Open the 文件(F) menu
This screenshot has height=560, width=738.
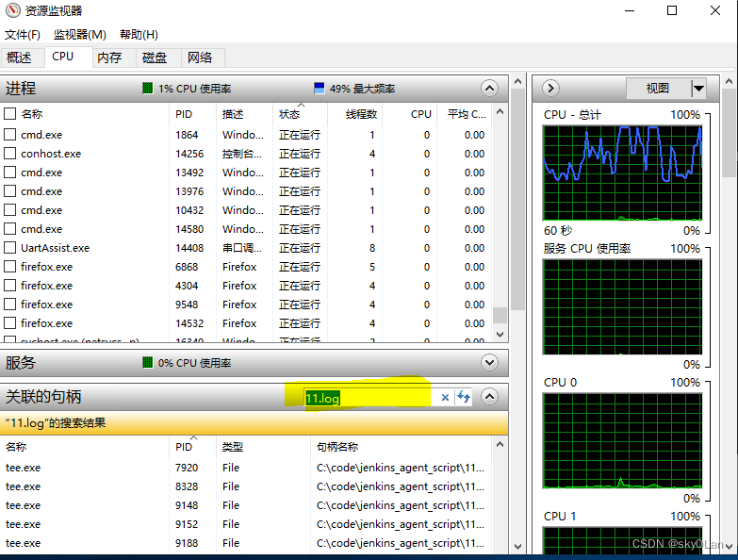coord(22,34)
